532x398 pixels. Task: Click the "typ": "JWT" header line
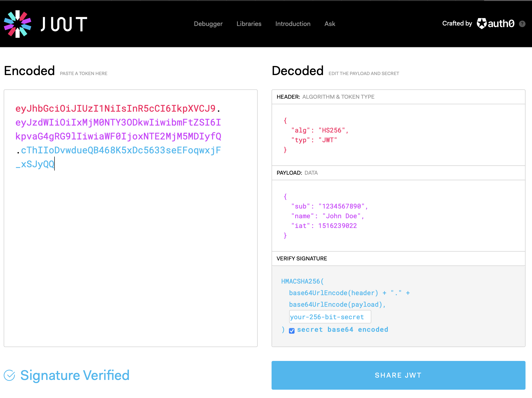pos(314,140)
